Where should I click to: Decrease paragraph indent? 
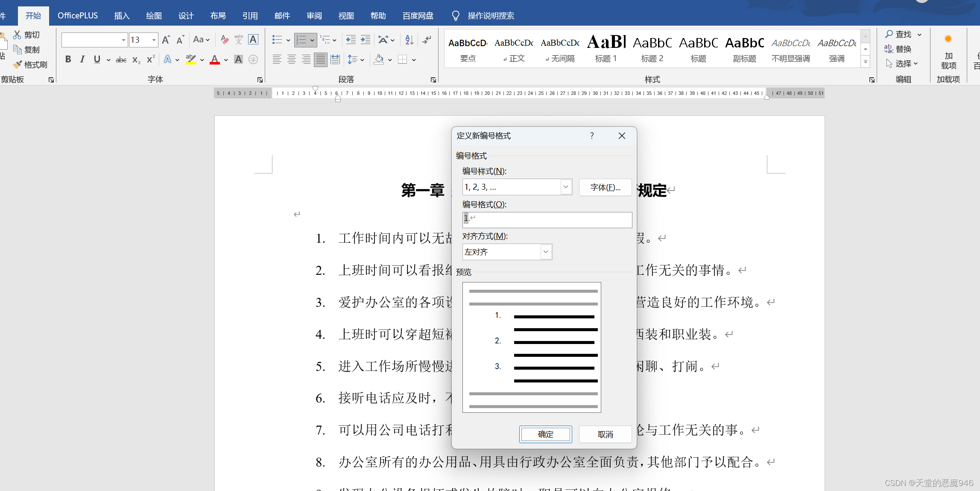click(351, 40)
